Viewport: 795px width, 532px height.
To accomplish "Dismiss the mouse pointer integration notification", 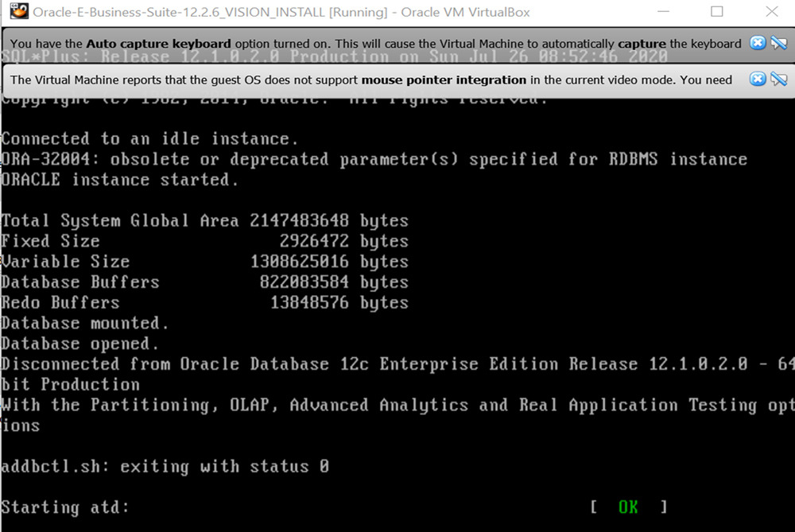I will point(758,79).
